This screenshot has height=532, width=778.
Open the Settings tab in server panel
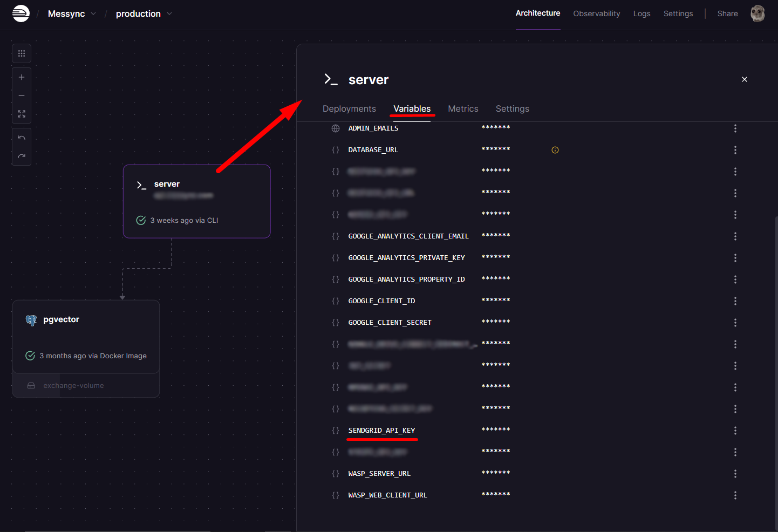click(513, 109)
